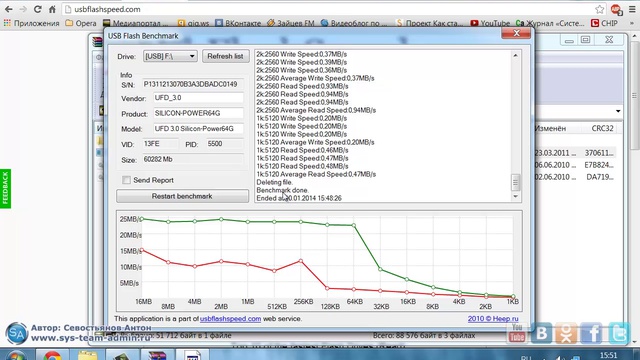Select log line '1k:5120 Average Write Speed:0.20MB/s'
Image resolution: width=640 pixels, height=360 pixels.
pyautogui.click(x=315, y=142)
